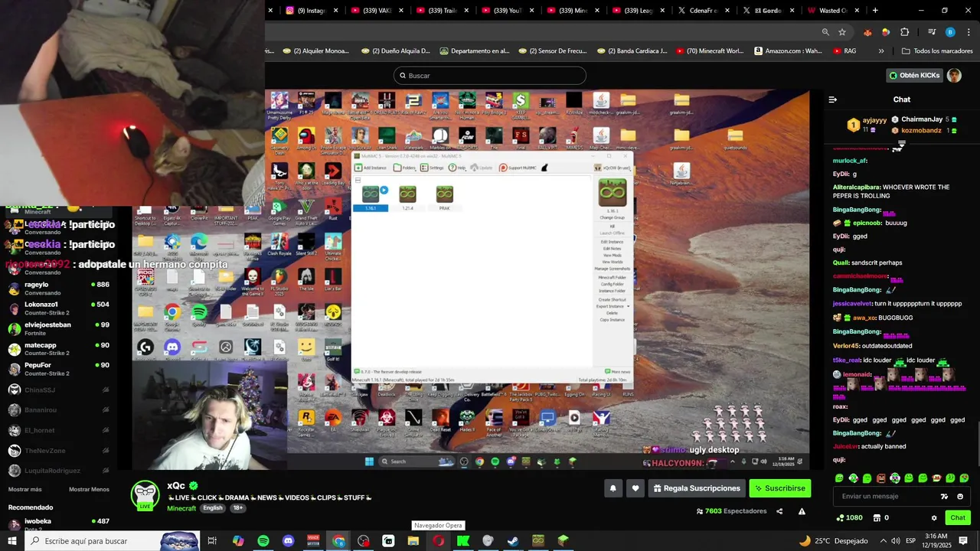Click the Windows Start button
This screenshot has width=980, height=551.
[x=11, y=541]
